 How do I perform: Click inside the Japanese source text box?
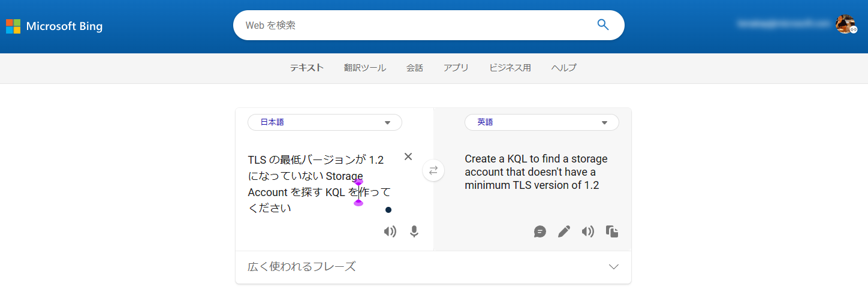(320, 184)
